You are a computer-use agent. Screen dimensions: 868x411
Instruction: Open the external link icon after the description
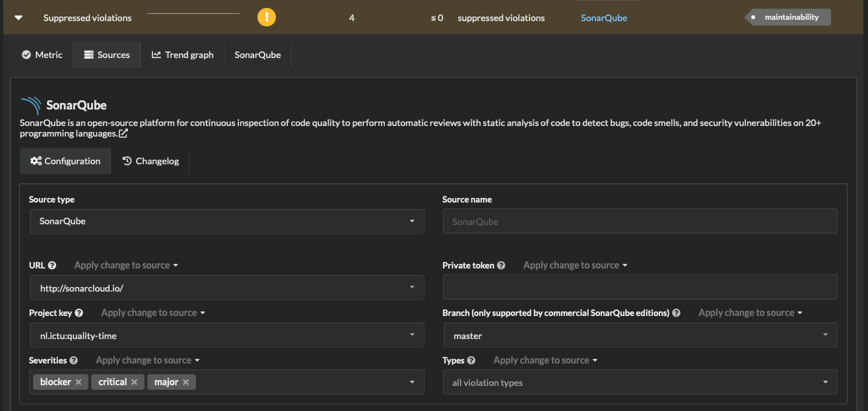click(x=123, y=133)
